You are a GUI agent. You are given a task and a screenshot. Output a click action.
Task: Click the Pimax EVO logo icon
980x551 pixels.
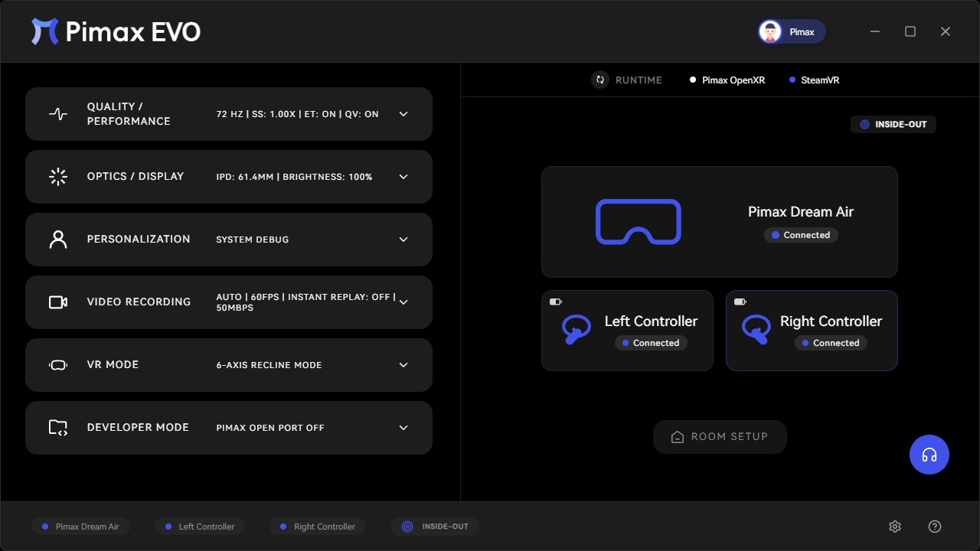click(44, 31)
